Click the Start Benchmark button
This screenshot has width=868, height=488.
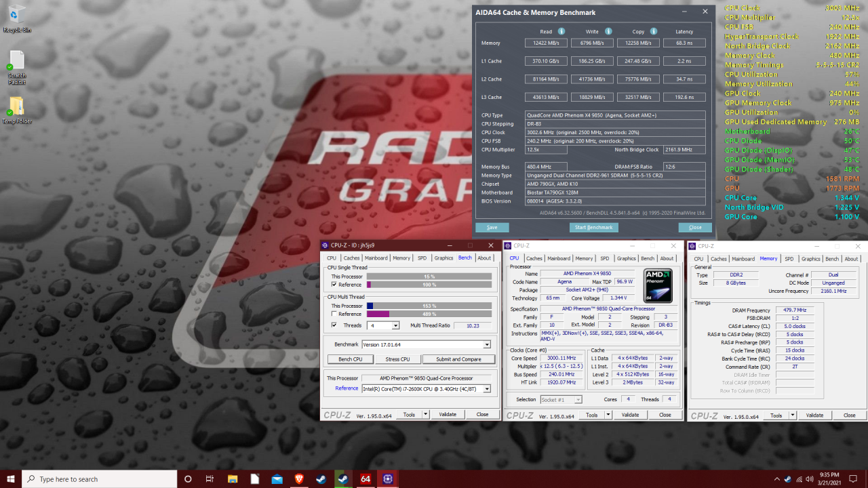pos(593,228)
